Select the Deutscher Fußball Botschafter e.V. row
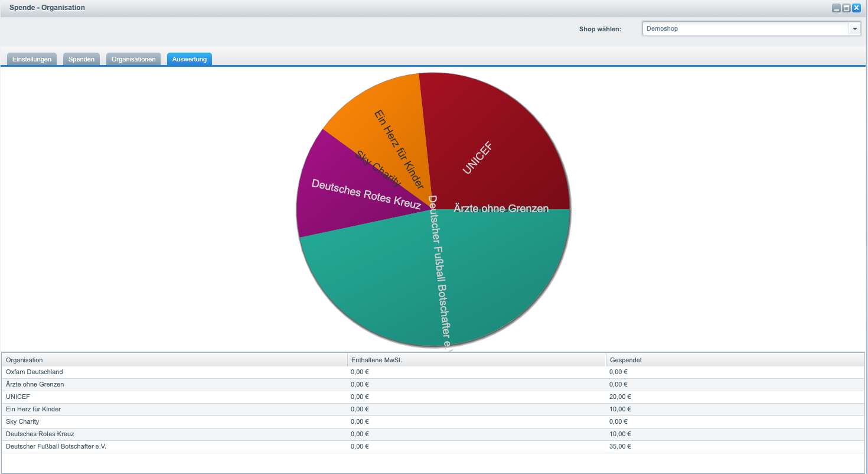868x474 pixels. pos(433,447)
